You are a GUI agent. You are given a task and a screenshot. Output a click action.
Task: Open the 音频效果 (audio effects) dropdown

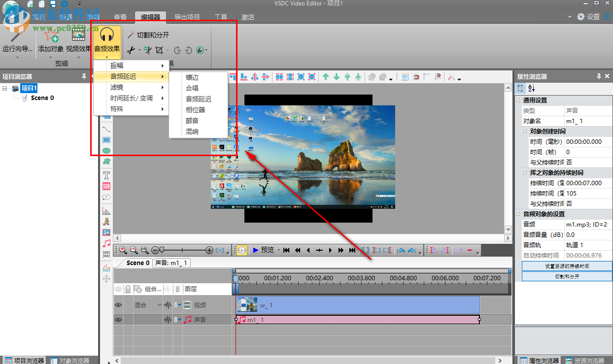coord(107,42)
